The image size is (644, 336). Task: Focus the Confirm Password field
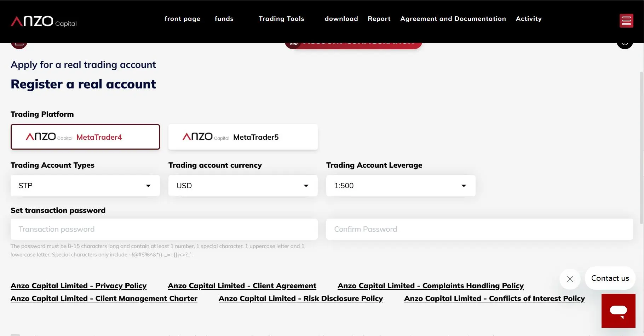[x=480, y=229]
